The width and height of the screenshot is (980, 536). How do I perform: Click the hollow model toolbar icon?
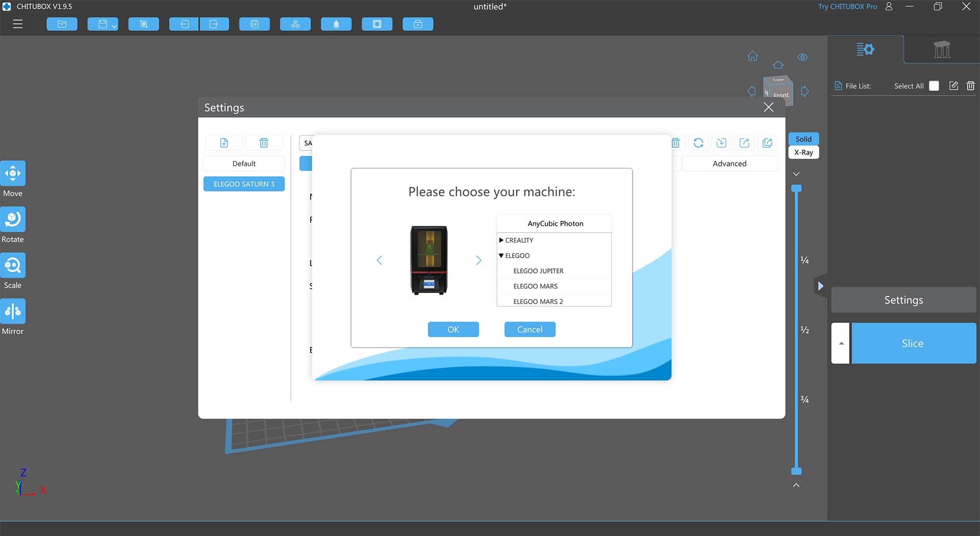tap(336, 24)
